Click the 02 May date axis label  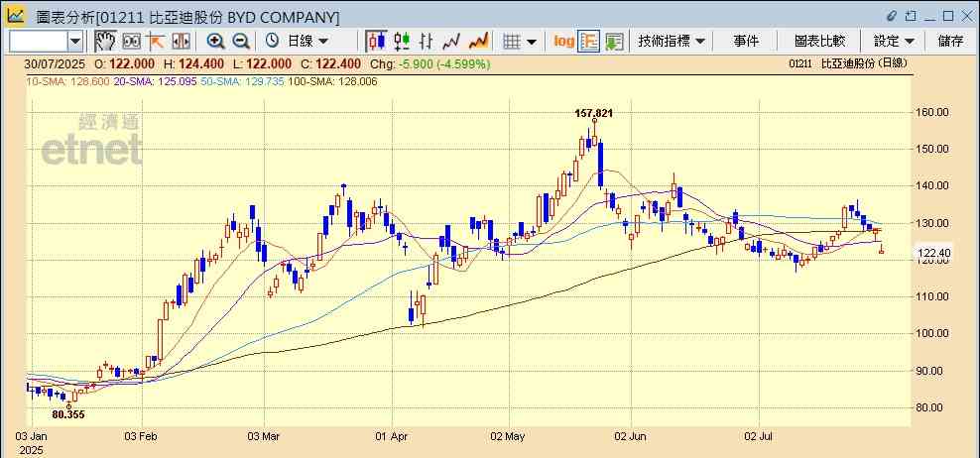coord(507,435)
